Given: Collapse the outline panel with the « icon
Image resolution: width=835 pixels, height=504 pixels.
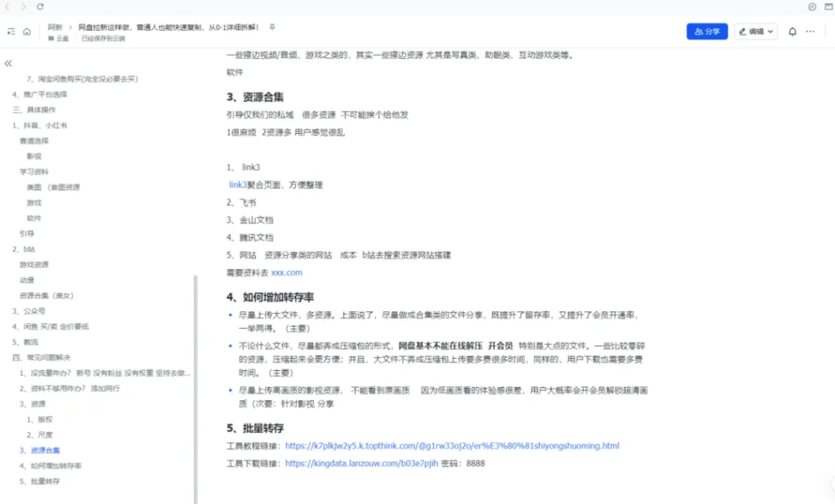Looking at the screenshot, I should click(8, 63).
